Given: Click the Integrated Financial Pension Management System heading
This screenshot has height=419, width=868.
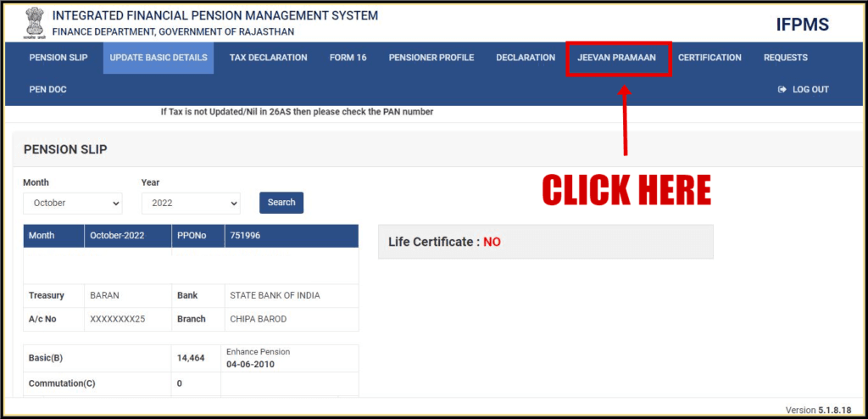Looking at the screenshot, I should pyautogui.click(x=215, y=15).
